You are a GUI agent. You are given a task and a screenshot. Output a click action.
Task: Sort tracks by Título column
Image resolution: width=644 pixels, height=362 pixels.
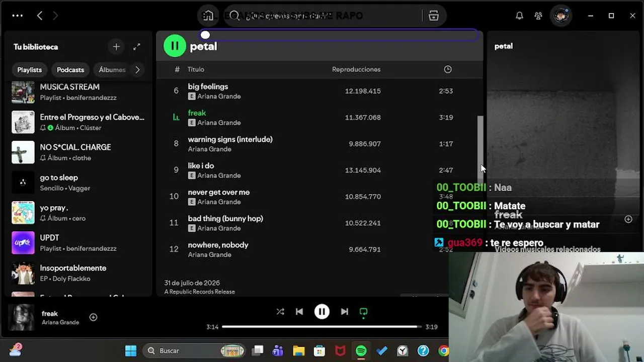(x=196, y=69)
